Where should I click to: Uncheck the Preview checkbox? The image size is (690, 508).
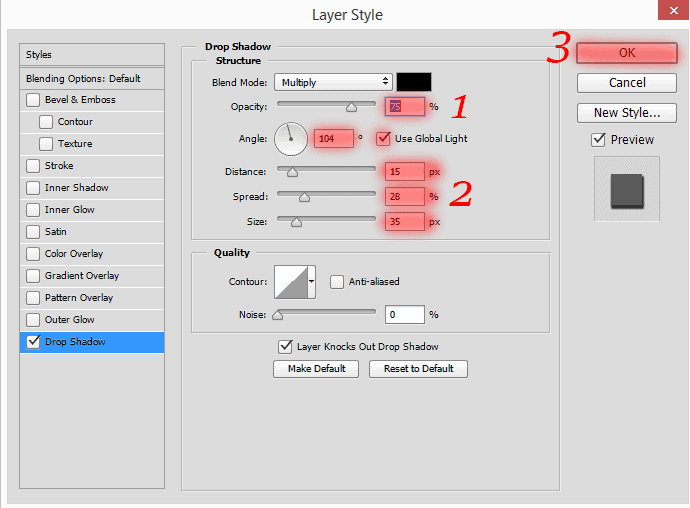tap(598, 140)
